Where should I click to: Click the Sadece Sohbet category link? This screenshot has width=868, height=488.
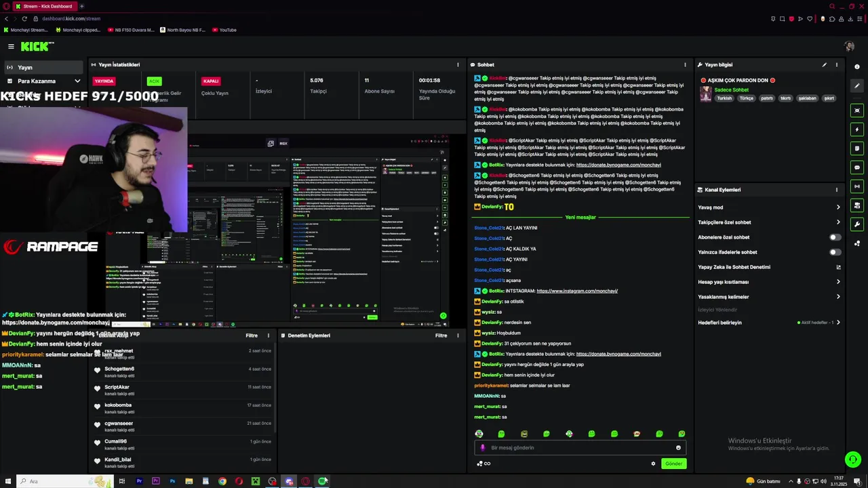[731, 89]
